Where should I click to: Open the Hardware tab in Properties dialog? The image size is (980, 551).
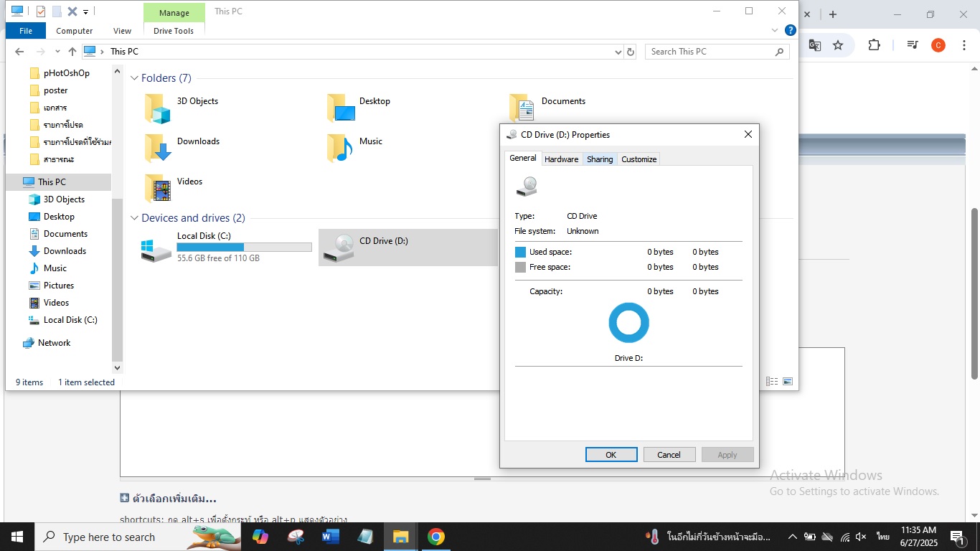tap(561, 159)
